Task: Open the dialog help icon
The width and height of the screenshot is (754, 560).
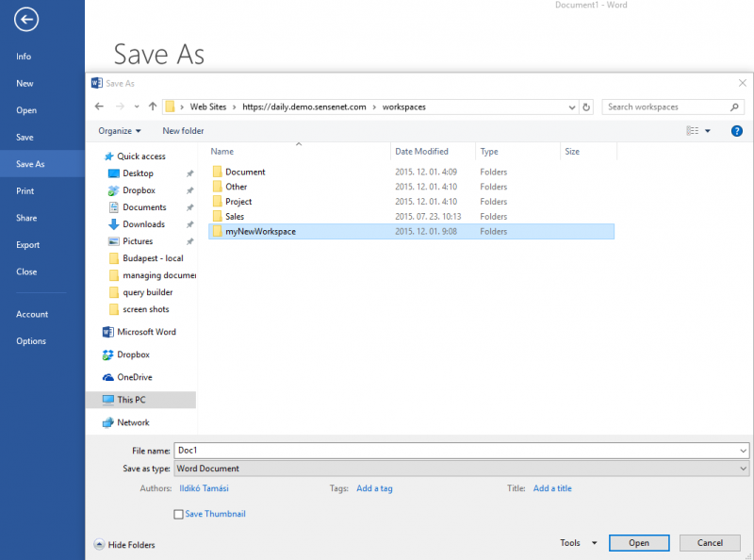Action: coord(736,131)
